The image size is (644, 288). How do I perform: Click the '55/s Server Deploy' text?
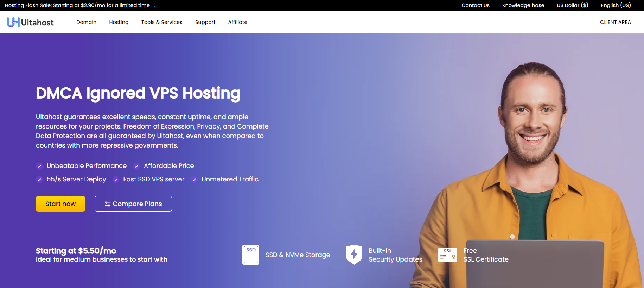click(x=76, y=179)
